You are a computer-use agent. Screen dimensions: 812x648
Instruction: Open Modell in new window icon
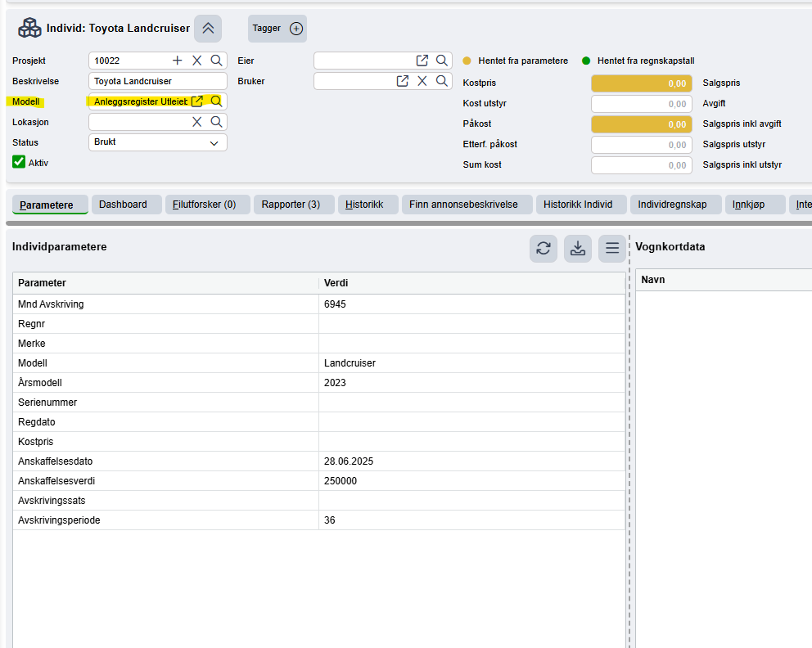tap(196, 101)
